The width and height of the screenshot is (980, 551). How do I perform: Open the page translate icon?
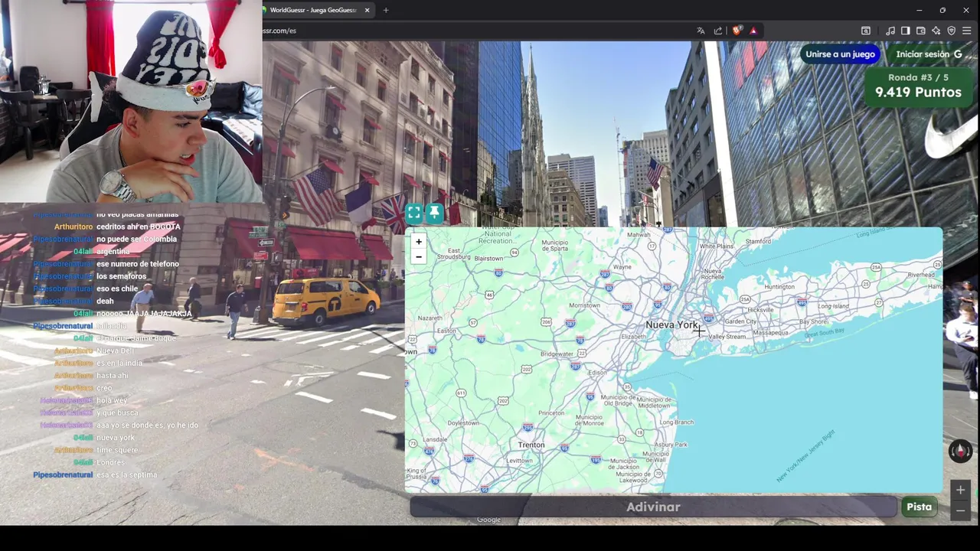click(x=701, y=31)
